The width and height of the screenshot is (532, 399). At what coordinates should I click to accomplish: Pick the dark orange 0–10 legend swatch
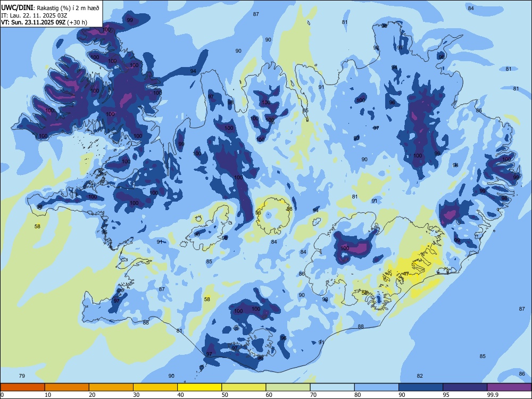pos(22,387)
